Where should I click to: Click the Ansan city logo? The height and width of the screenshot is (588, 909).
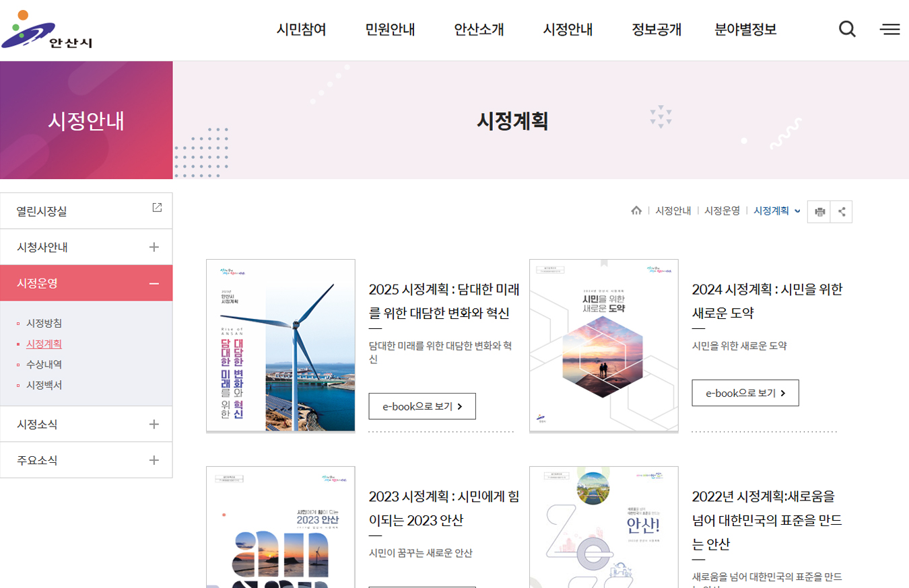click(x=47, y=30)
